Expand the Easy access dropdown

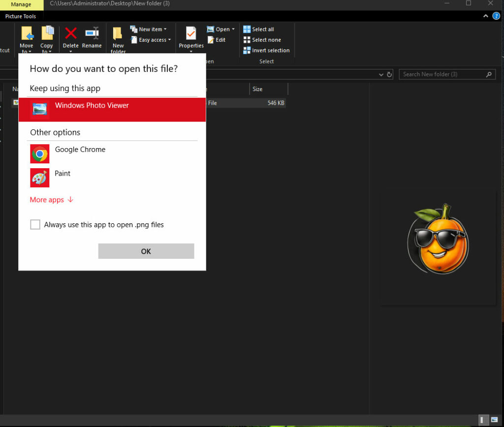151,40
